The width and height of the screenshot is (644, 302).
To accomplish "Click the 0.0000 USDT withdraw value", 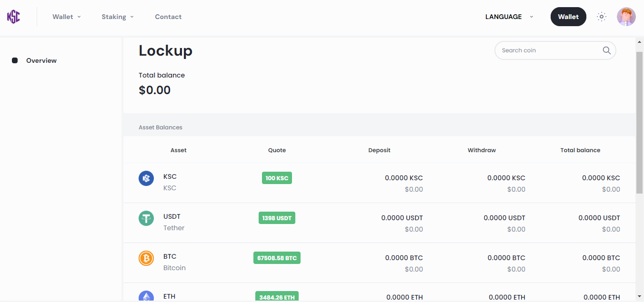I will pyautogui.click(x=504, y=218).
